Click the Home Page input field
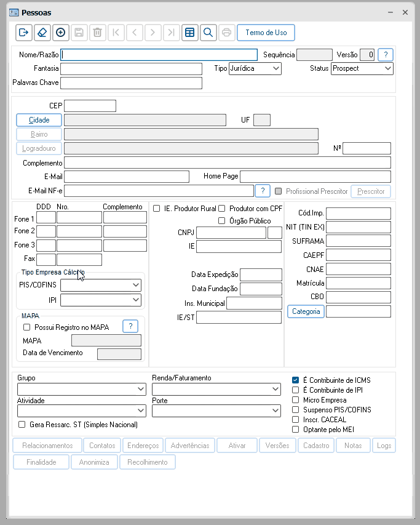The image size is (420, 525). click(315, 177)
